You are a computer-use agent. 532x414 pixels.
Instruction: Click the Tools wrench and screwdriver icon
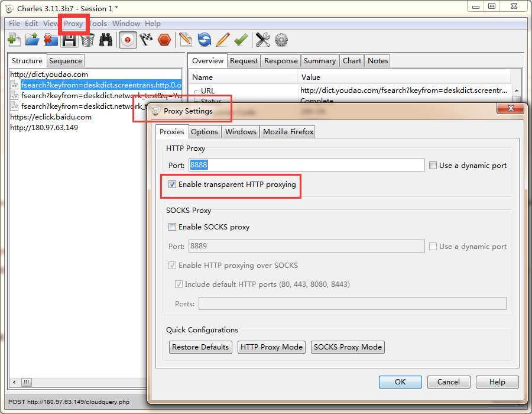pos(263,40)
